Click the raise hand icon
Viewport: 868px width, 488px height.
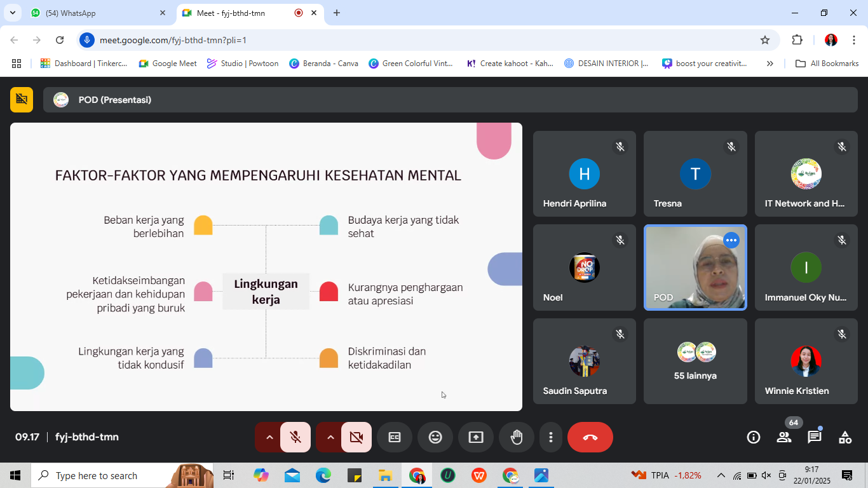pyautogui.click(x=517, y=437)
